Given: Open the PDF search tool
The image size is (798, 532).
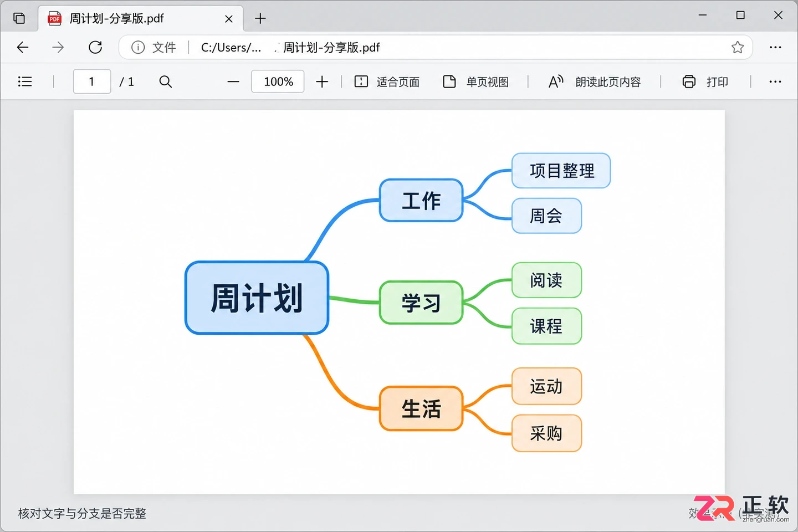Looking at the screenshot, I should coord(165,82).
